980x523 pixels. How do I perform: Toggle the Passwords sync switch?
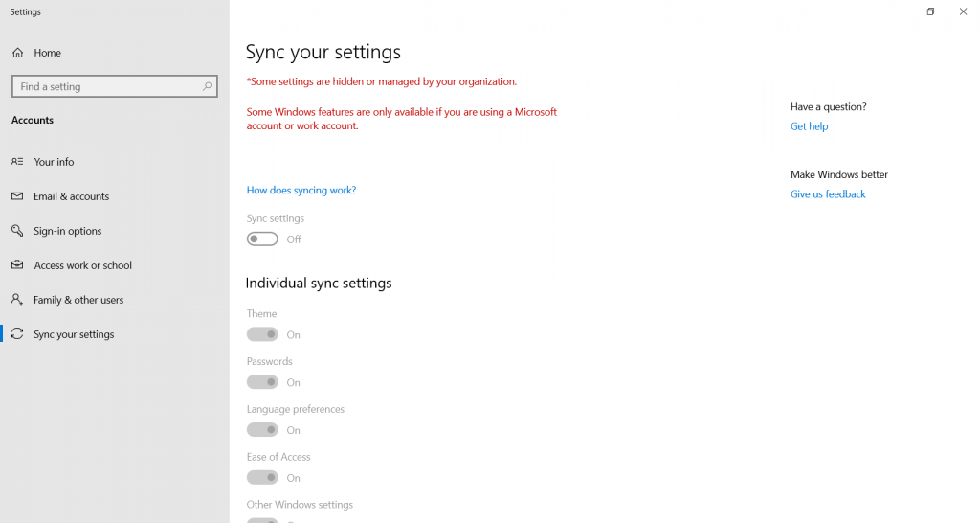262,381
